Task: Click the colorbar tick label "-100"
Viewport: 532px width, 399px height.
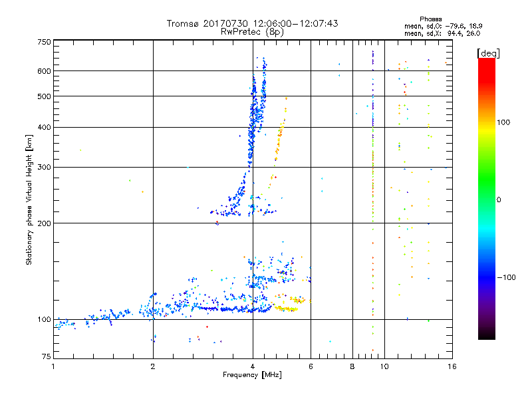Action: coord(507,277)
